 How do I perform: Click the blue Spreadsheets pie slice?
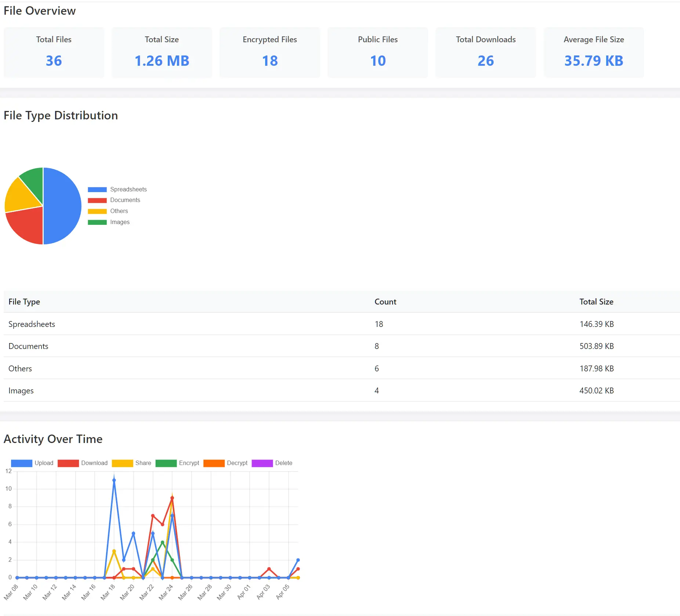click(62, 206)
